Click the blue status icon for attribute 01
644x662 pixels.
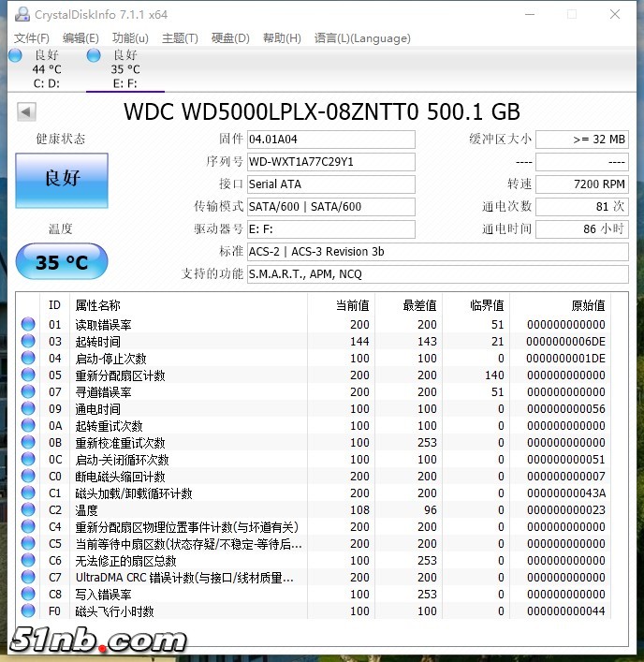tap(28, 325)
